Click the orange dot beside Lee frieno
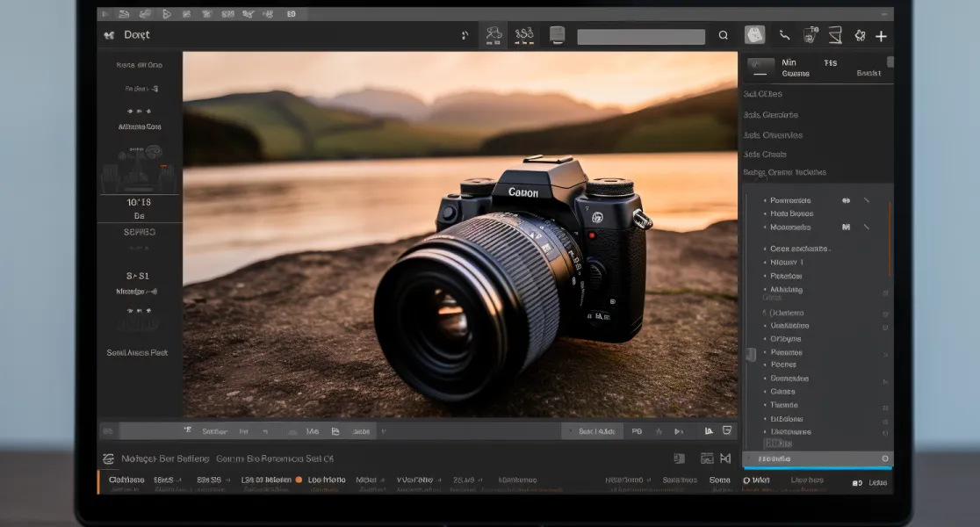The height and width of the screenshot is (527, 980). [x=299, y=480]
